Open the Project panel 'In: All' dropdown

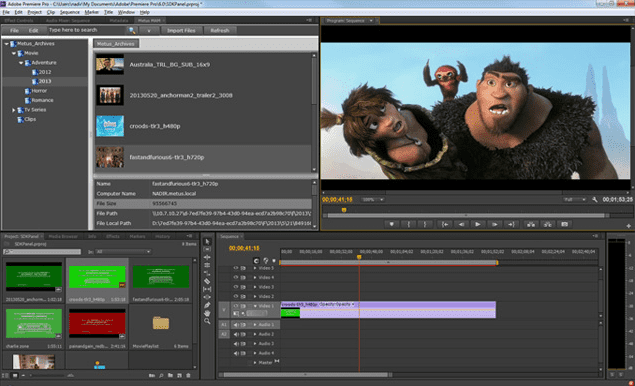coord(123,252)
